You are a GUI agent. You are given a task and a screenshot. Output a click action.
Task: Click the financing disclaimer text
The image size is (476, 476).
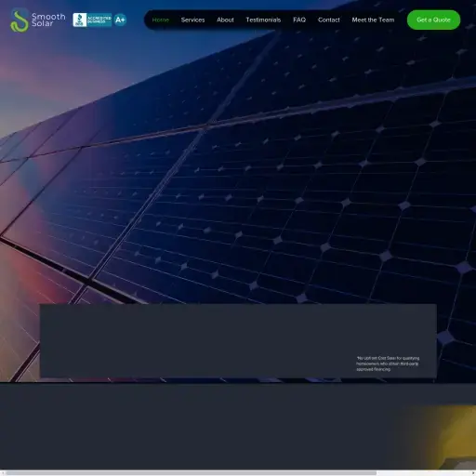tap(388, 364)
